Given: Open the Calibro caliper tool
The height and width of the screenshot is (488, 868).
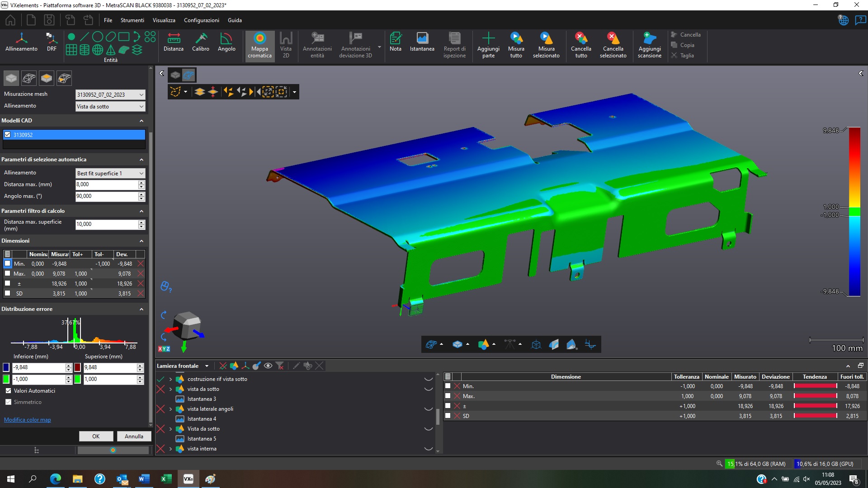Looking at the screenshot, I should pyautogui.click(x=200, y=42).
